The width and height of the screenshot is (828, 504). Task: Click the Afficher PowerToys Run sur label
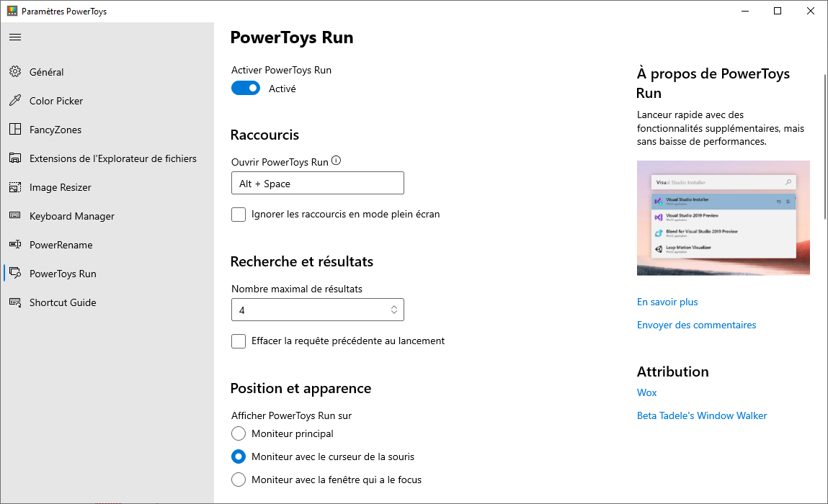coord(291,415)
